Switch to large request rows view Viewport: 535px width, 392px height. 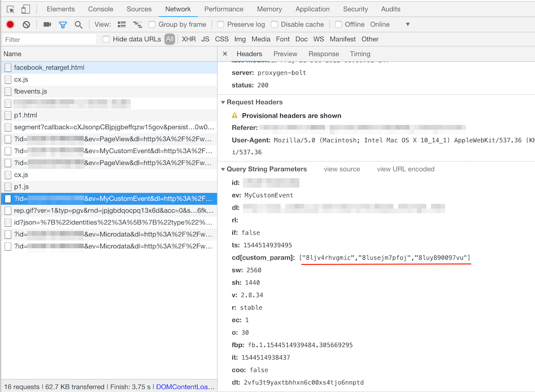pyautogui.click(x=122, y=25)
